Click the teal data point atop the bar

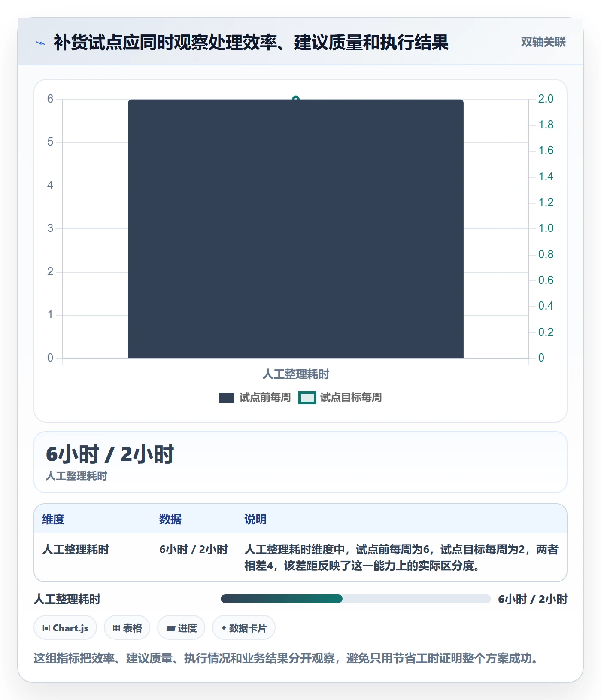click(x=295, y=99)
